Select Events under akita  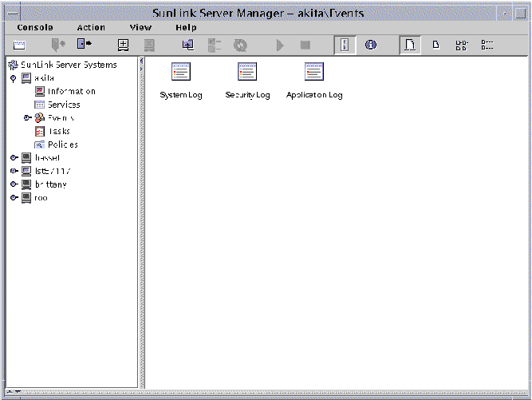point(61,118)
